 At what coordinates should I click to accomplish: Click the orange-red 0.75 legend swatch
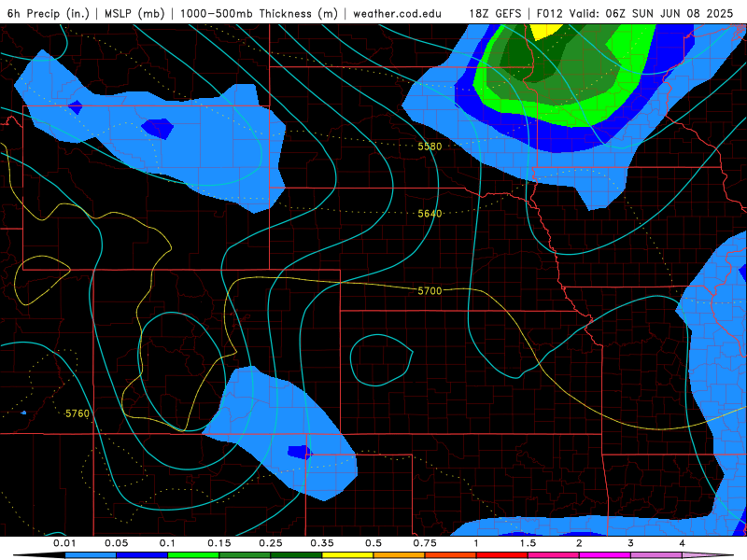pyautogui.click(x=451, y=555)
